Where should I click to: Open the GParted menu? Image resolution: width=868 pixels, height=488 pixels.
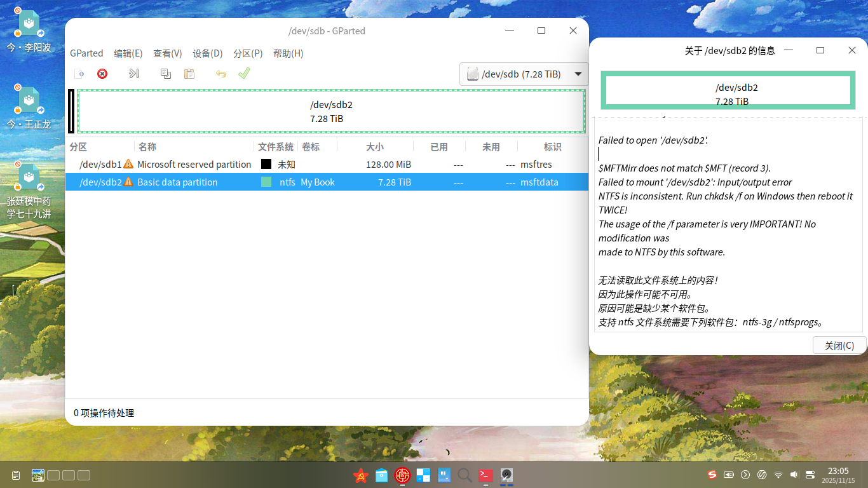click(86, 53)
